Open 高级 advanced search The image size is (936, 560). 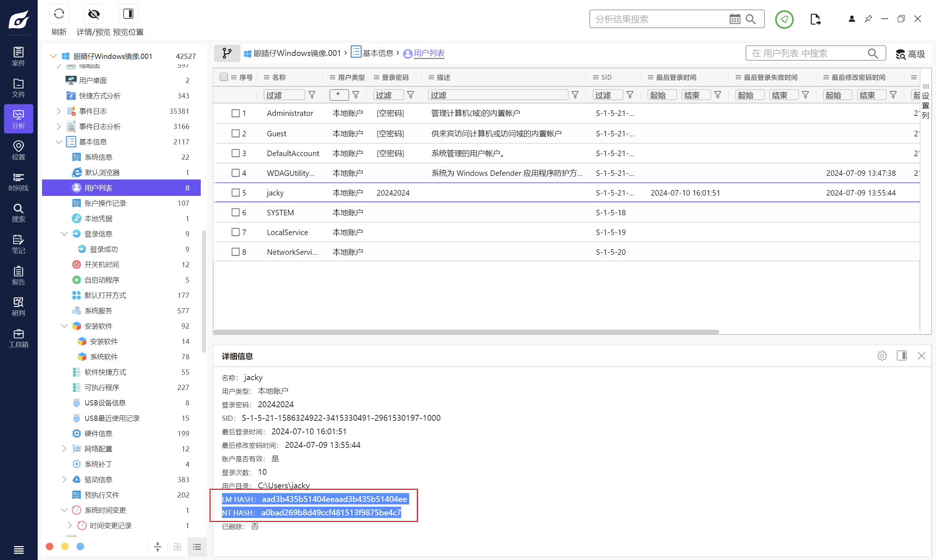(910, 54)
